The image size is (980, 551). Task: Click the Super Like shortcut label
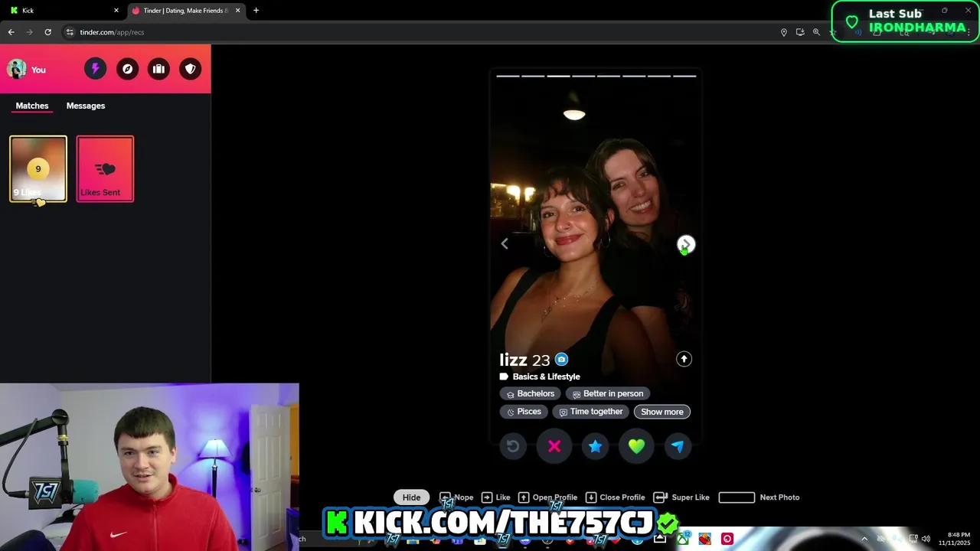(691, 497)
